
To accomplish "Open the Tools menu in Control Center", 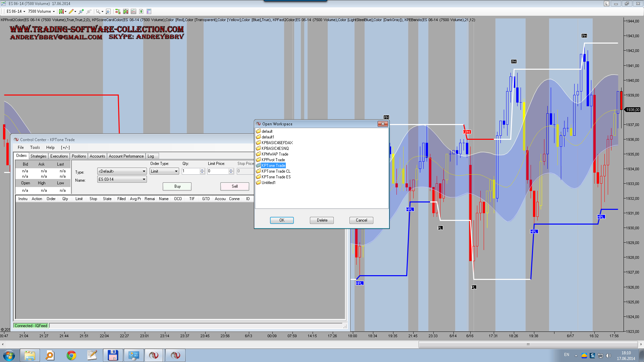I will coord(35,147).
